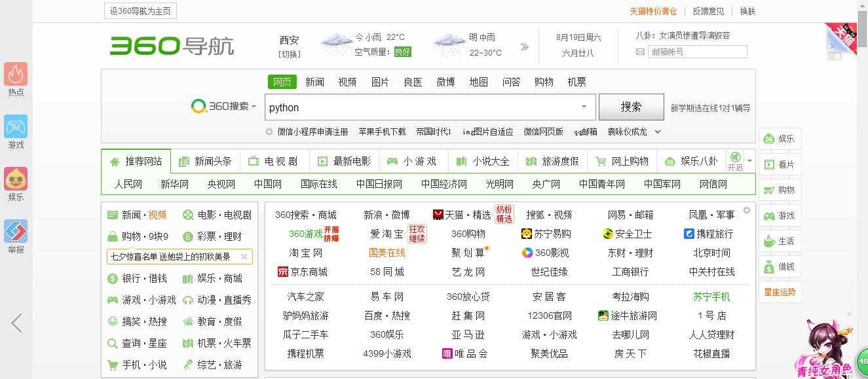Open 微信小程序申请注册 hot search
868x379 pixels.
point(312,132)
